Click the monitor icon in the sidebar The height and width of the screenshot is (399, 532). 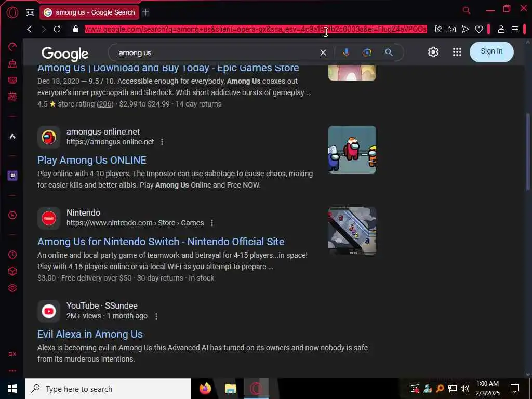[x=12, y=80]
